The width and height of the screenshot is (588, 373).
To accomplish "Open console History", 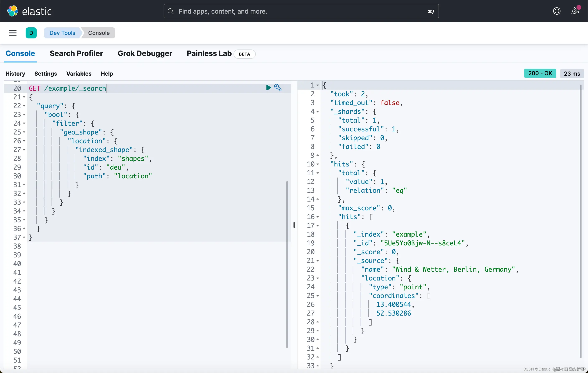I will point(15,74).
